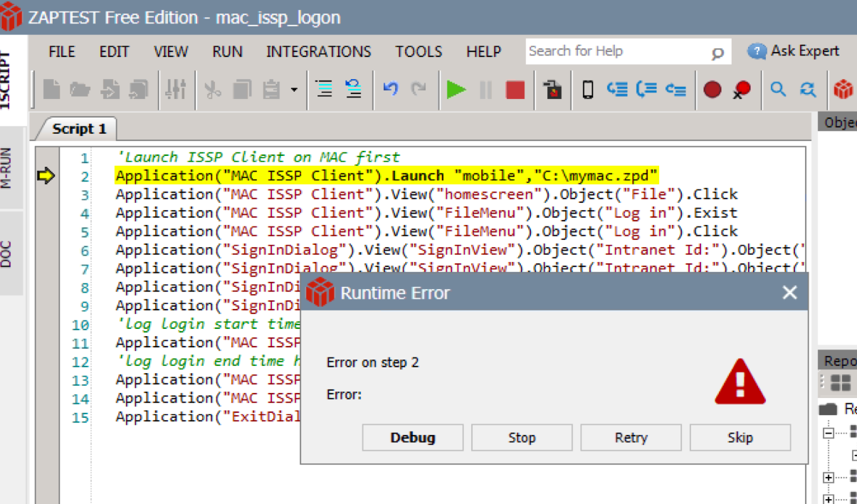Open the VIEW menu
The image size is (857, 504).
171,51
